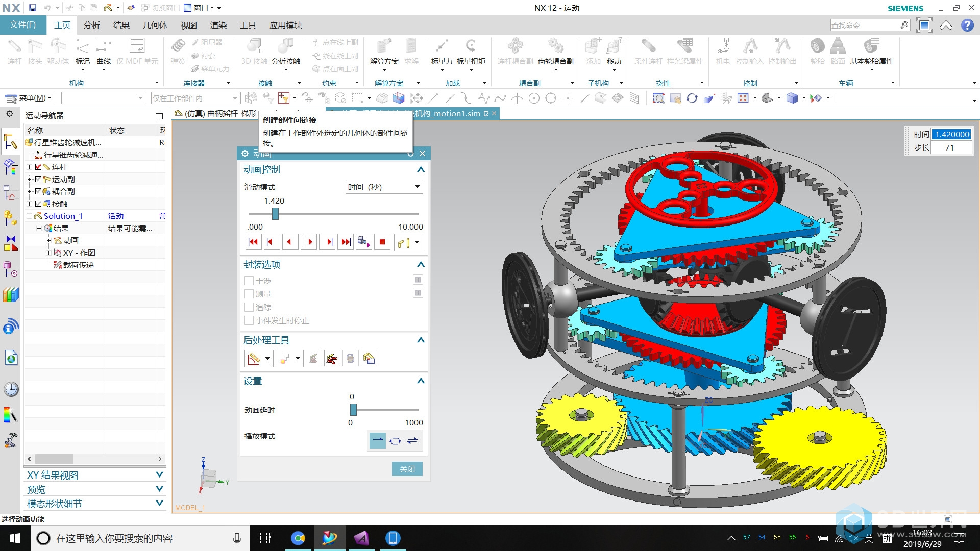Image resolution: width=980 pixels, height=551 pixels.
Task: Click the Play animation button
Action: click(x=309, y=242)
